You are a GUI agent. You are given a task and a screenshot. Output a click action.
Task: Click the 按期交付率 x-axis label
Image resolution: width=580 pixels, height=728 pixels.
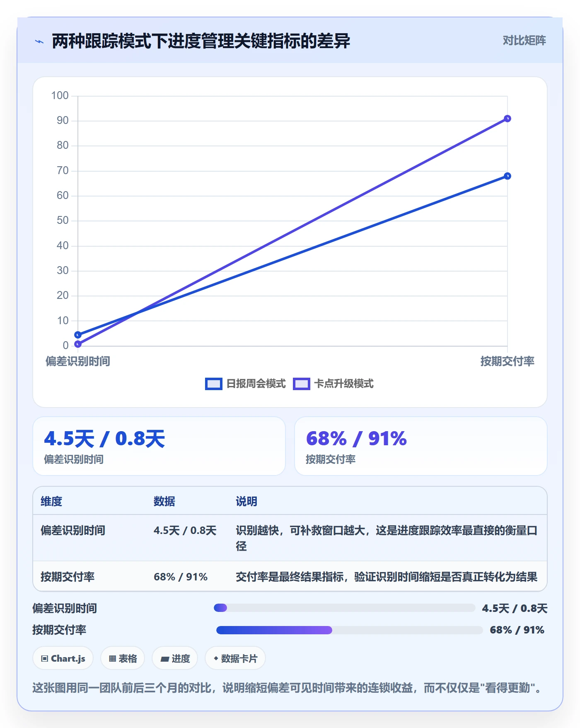point(507,362)
